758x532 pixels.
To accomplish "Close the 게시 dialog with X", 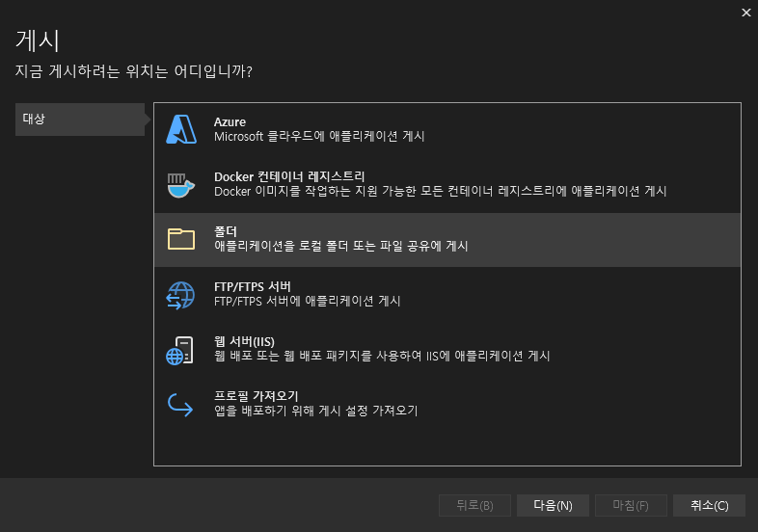I will (746, 13).
